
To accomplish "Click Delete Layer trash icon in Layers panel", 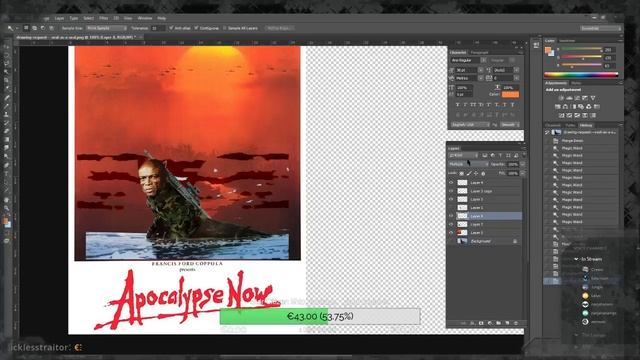I will click(x=516, y=323).
